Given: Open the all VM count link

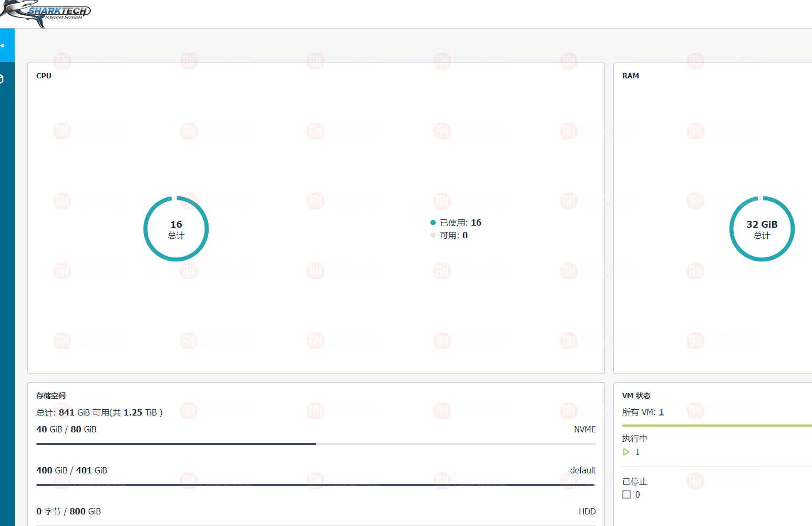Looking at the screenshot, I should click(x=661, y=412).
